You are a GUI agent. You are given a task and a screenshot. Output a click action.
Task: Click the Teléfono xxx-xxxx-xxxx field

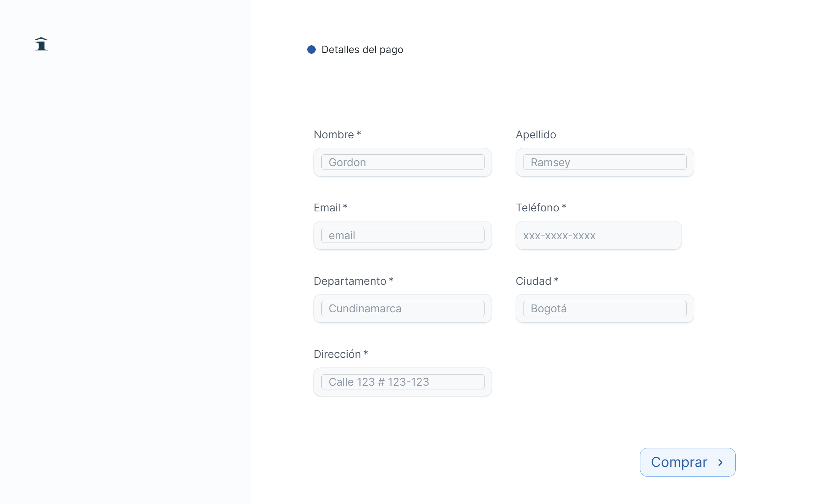598,235
